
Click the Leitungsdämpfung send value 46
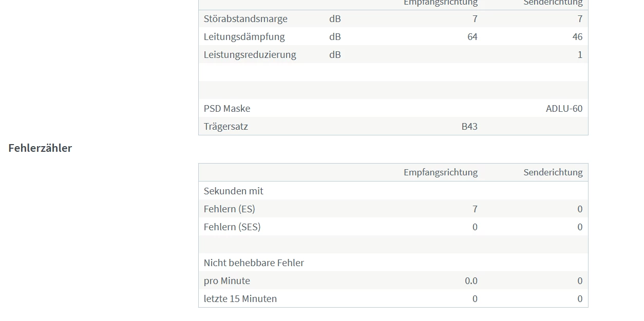[577, 37]
